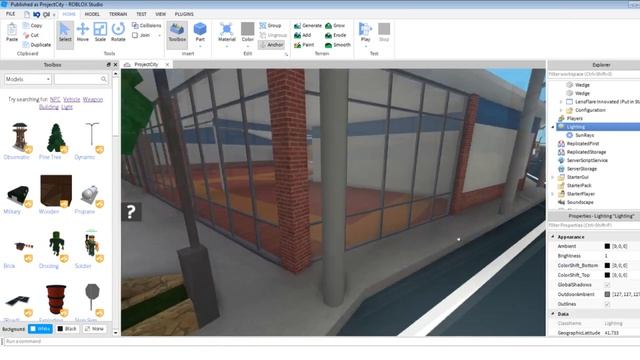Choose the terrain Grow tool

(x=335, y=25)
